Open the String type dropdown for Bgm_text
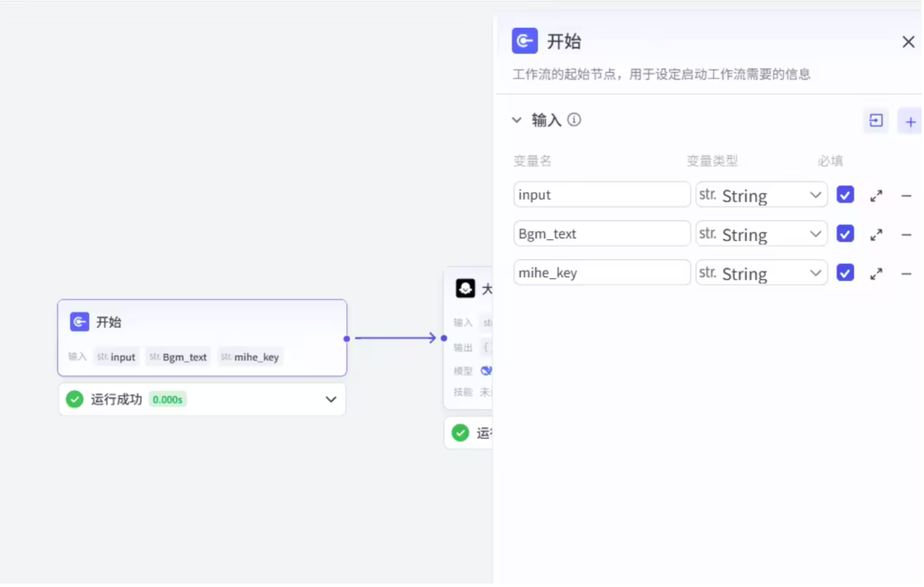Screen dimensions: 924x587 pos(761,234)
